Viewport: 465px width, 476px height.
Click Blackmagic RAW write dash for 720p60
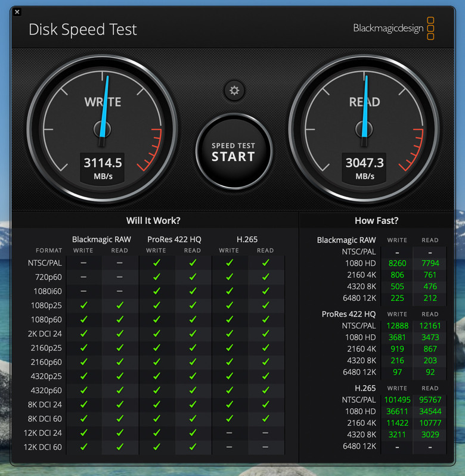pyautogui.click(x=83, y=277)
